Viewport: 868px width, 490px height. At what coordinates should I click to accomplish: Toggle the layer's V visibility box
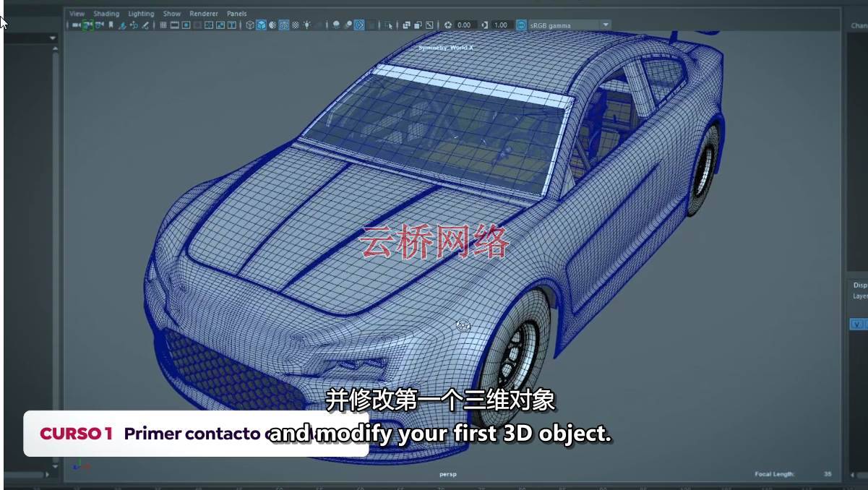[858, 322]
